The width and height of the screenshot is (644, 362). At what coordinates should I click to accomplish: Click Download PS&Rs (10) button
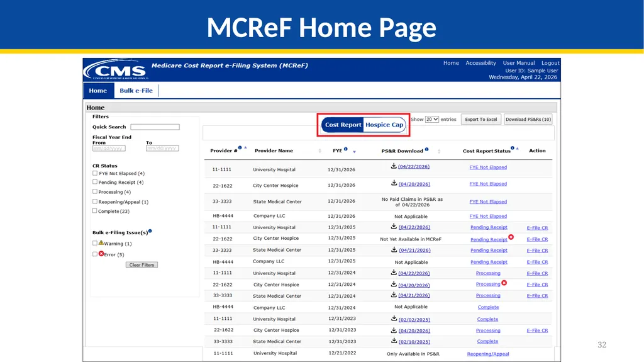tap(528, 119)
